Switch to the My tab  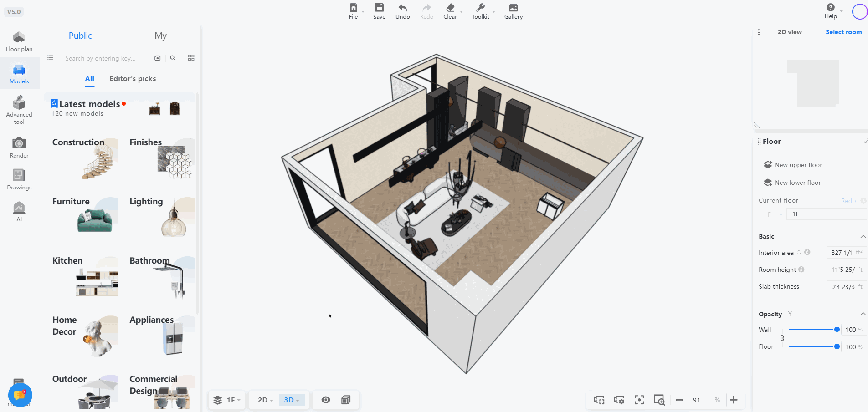(x=160, y=36)
